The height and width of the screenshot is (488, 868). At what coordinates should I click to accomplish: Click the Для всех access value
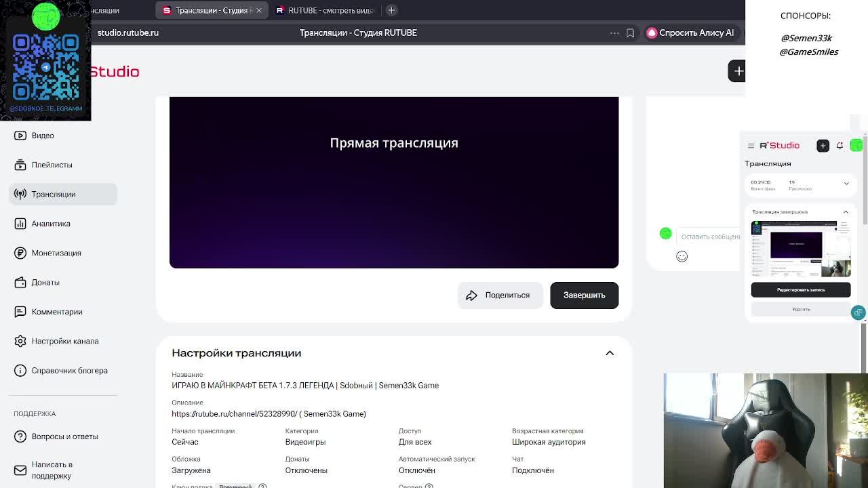(415, 442)
